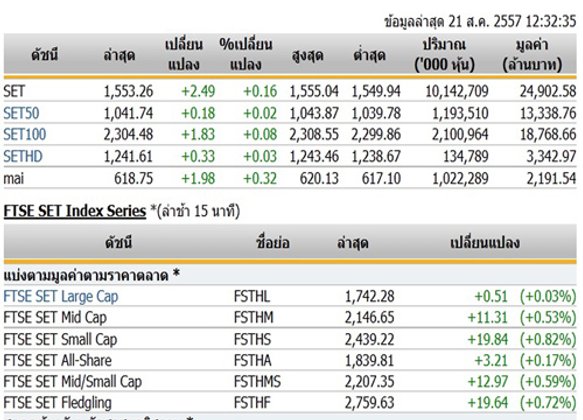Image resolution: width=583 pixels, height=420 pixels.
Task: Select the FTSE SET Mid/Small Cap row
Action: (290, 381)
